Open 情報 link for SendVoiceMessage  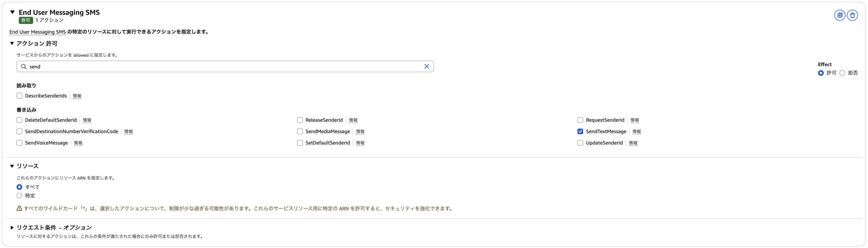coord(78,143)
